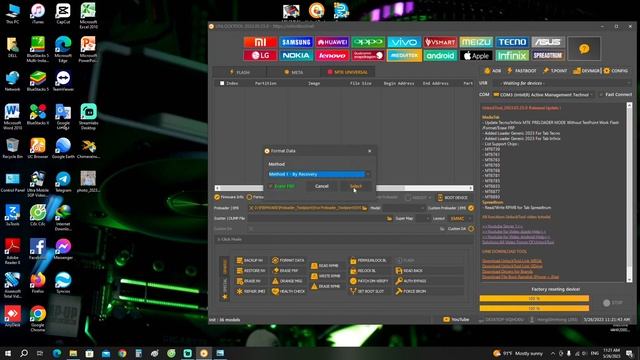Image resolution: width=640 pixels, height=360 pixels.
Task: Click the FORCE BROM hammer icon
Action: pyautogui.click(x=399, y=291)
